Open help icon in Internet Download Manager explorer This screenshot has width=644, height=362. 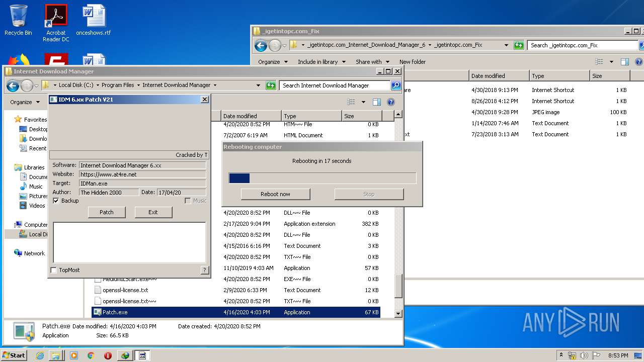390,102
